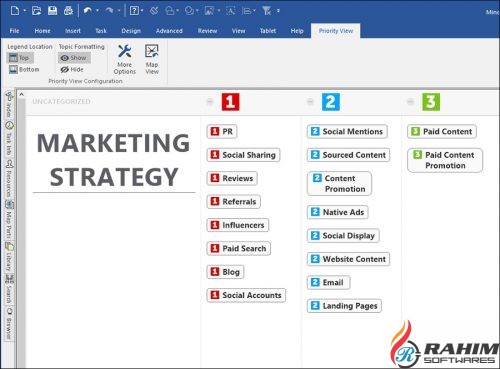Switch to the Review ribbon tab
This screenshot has width=500, height=369.
tap(207, 31)
